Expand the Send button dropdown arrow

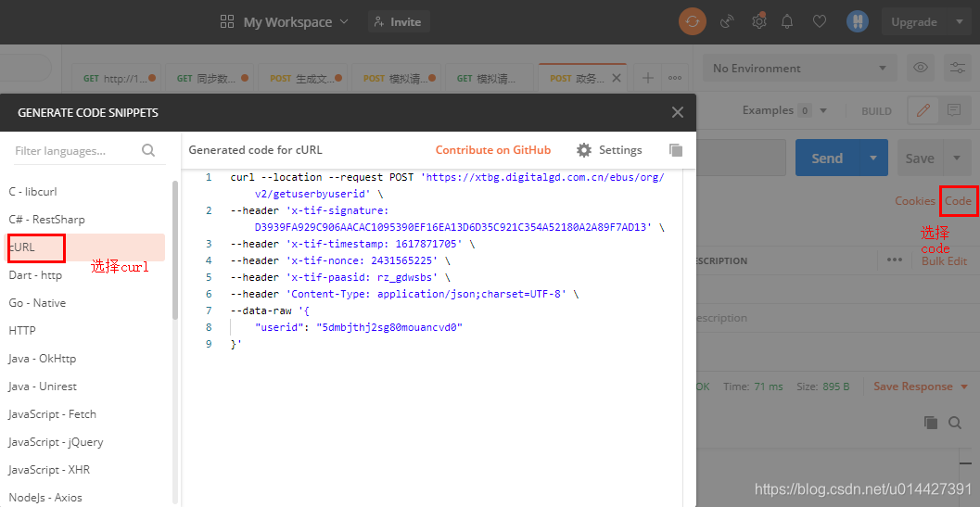point(873,158)
